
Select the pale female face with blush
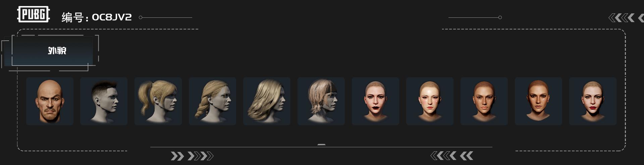coord(430,101)
